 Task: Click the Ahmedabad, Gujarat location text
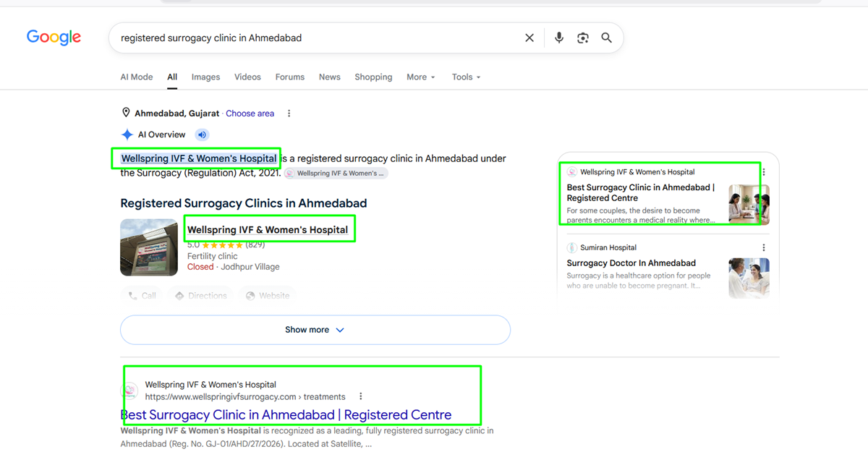[177, 114]
